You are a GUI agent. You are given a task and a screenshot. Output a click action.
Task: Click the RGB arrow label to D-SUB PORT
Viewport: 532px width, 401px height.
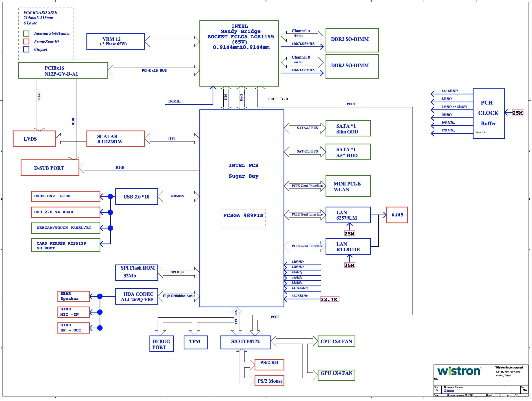[x=120, y=168]
